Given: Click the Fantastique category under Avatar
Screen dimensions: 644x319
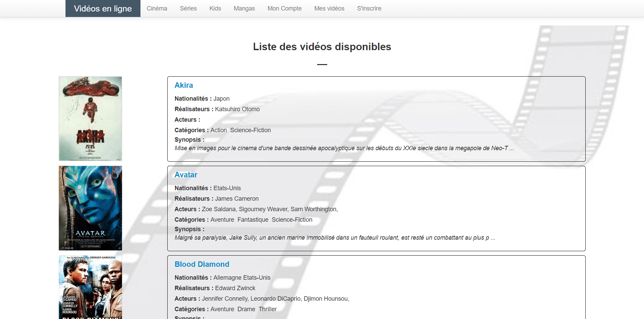Looking at the screenshot, I should tap(253, 220).
